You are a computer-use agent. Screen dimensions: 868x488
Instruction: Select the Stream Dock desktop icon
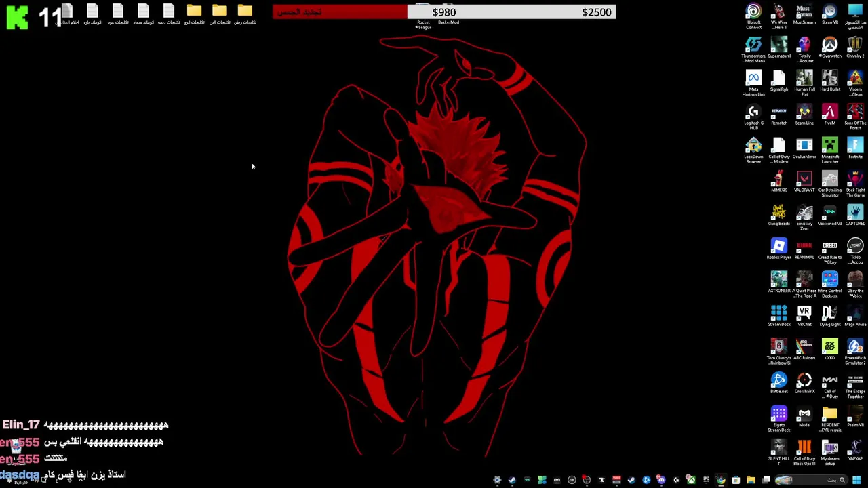779,317
